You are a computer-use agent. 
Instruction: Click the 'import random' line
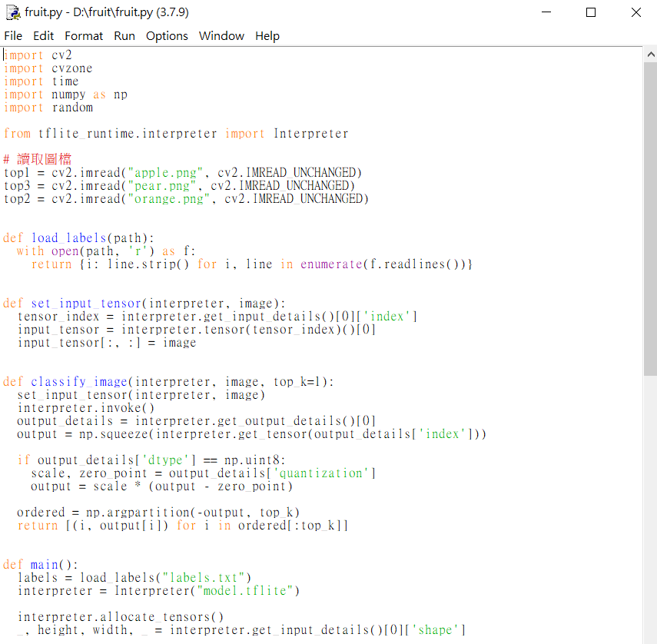click(x=48, y=108)
